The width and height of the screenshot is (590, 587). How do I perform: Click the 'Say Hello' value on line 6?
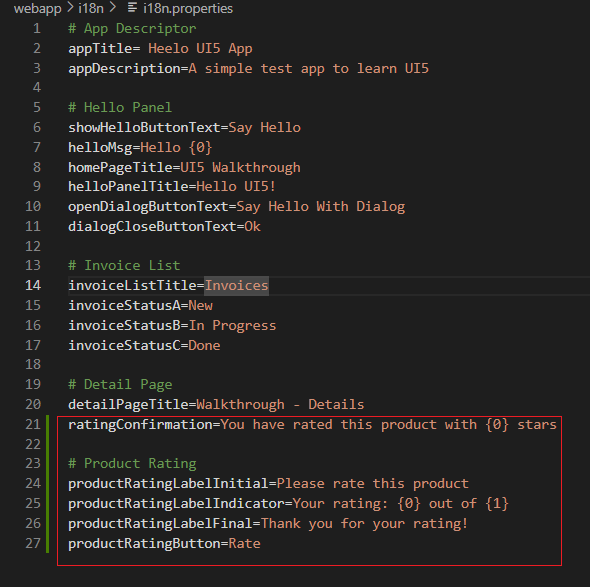pos(265,128)
